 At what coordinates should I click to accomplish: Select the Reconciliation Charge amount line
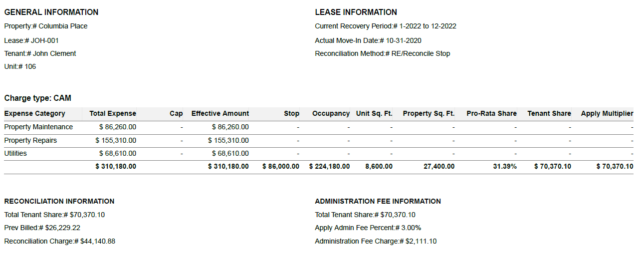click(60, 242)
